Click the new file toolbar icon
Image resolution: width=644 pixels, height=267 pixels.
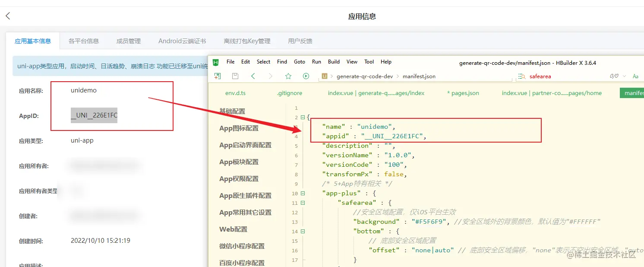coord(218,76)
